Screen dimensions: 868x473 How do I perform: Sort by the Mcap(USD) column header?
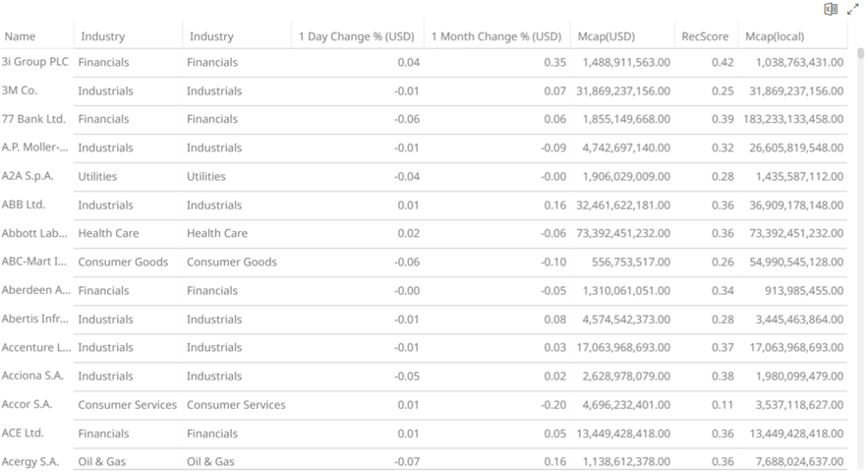click(x=607, y=36)
